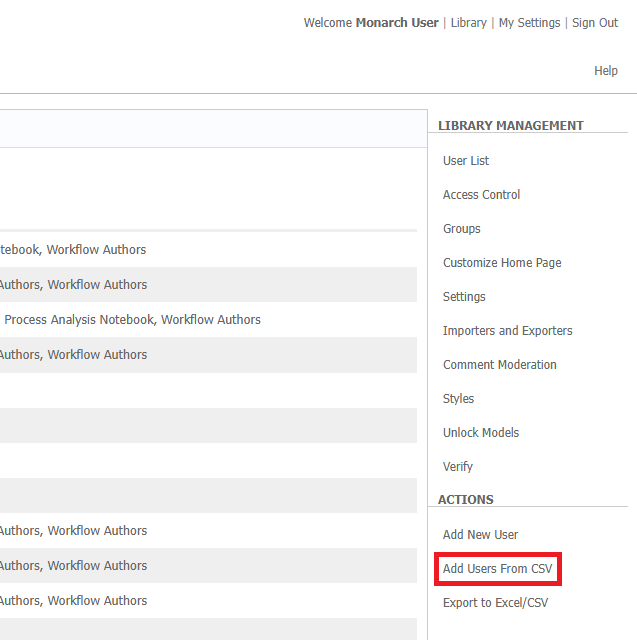Click Add Users From CSV
Image resolution: width=637 pixels, height=640 pixels.
coord(497,569)
